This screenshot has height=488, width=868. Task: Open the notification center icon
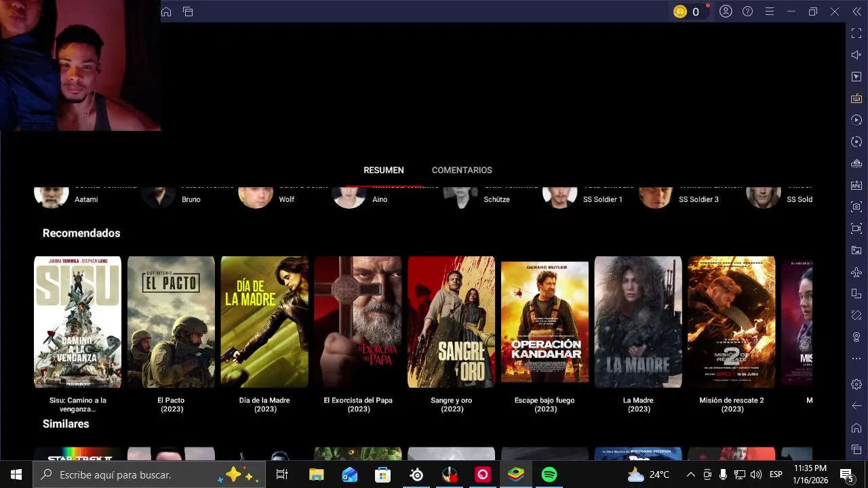847,474
